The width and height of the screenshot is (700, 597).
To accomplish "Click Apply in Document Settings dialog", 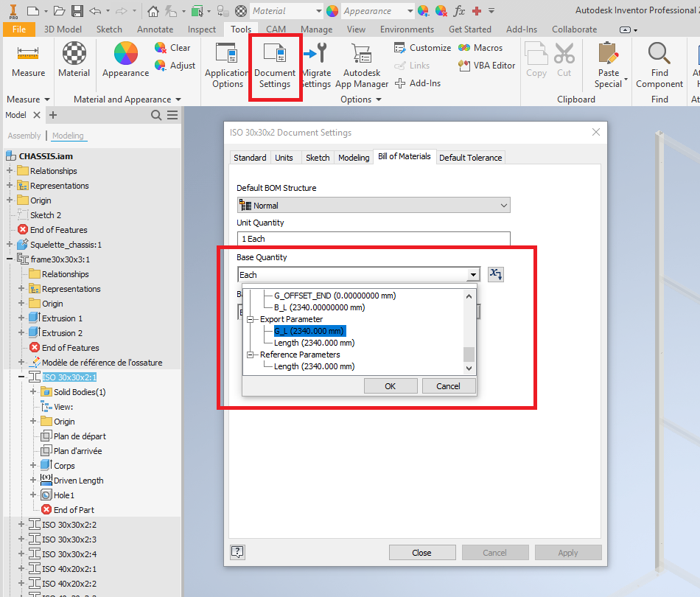I will pos(568,552).
